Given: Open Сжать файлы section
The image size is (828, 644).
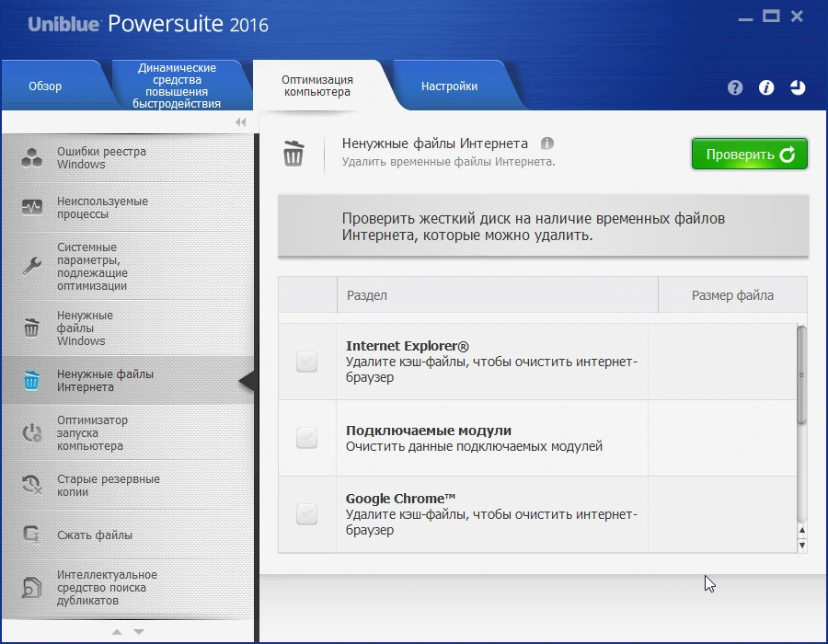Looking at the screenshot, I should pos(128,535).
